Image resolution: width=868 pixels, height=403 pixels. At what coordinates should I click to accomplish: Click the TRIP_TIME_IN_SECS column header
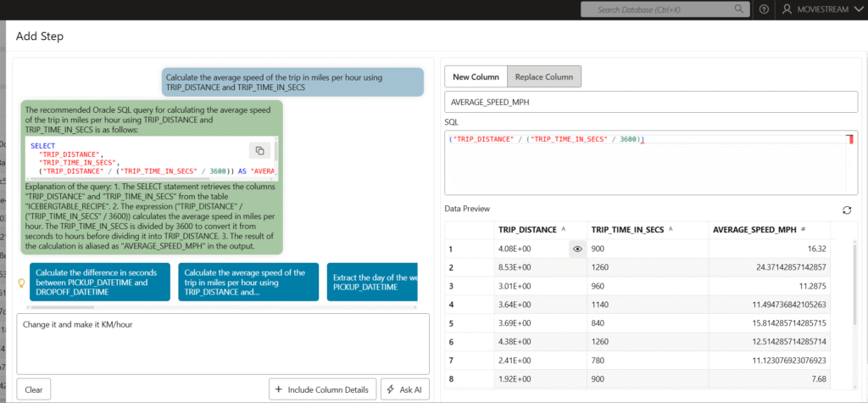tap(629, 229)
